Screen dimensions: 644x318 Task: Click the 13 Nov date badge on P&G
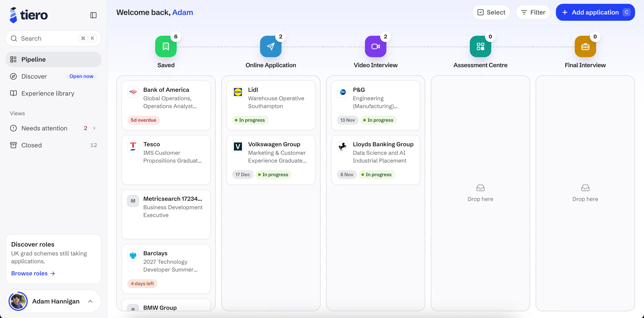click(x=347, y=120)
